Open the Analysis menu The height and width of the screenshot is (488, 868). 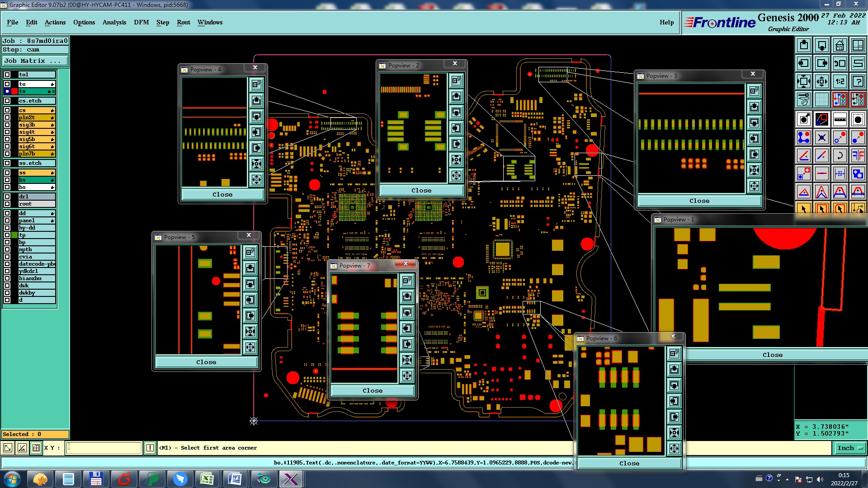[x=114, y=22]
